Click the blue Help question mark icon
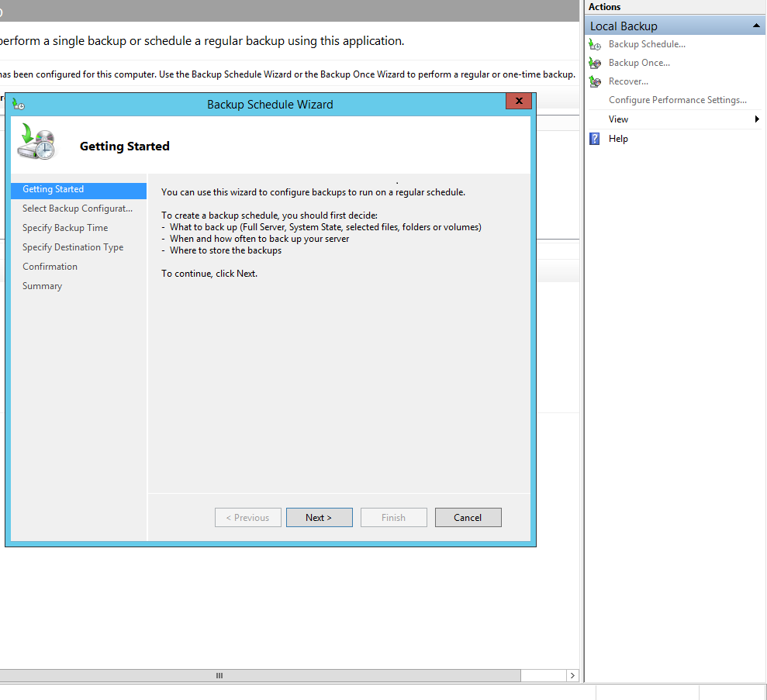The width and height of the screenshot is (767, 700). tap(594, 139)
